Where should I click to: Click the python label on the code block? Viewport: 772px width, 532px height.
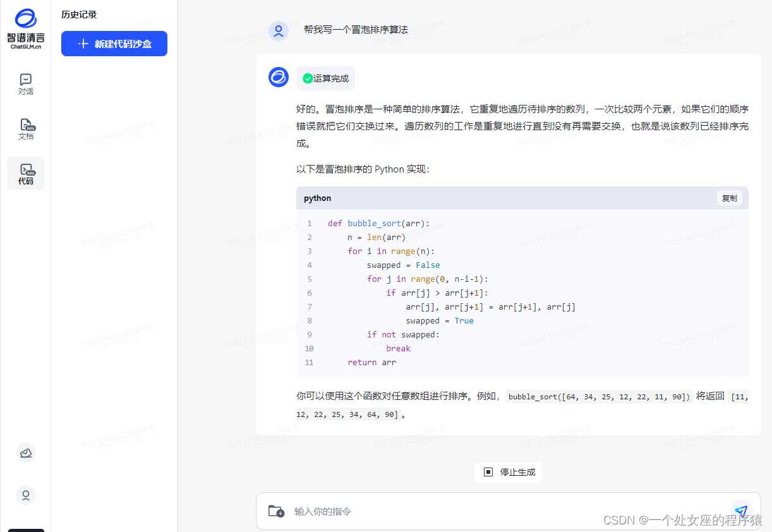tap(317, 198)
